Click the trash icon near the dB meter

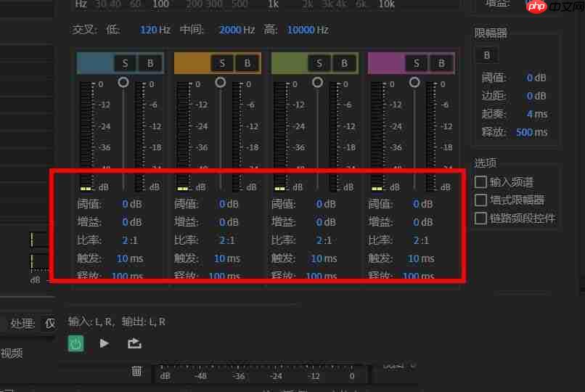[x=136, y=371]
